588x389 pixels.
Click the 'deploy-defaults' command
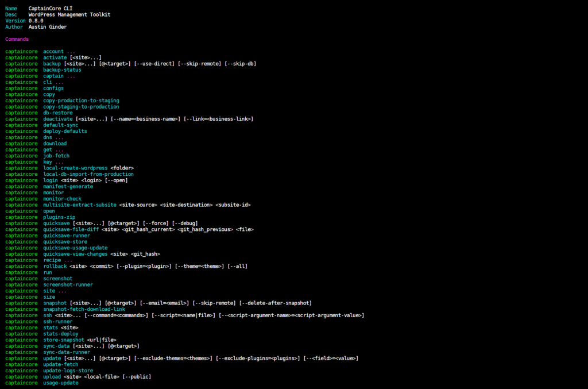[65, 131]
